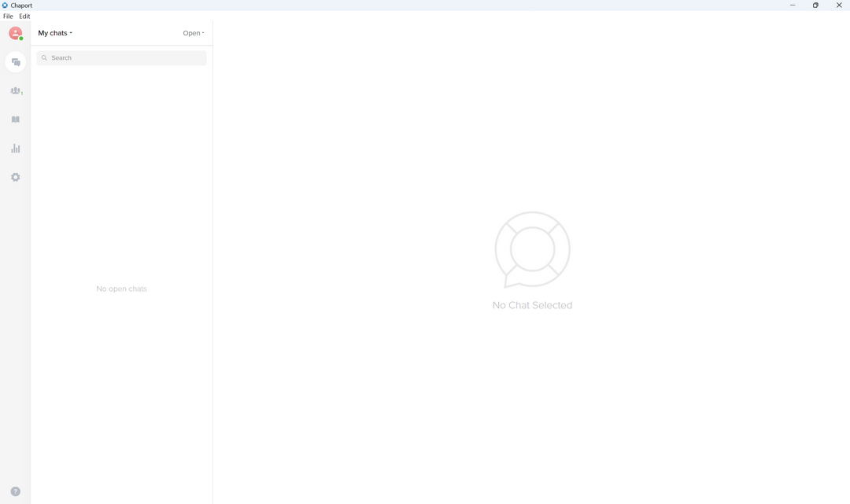Viewport: 850px width, 504px height.
Task: Toggle the green online status dot
Action: click(x=21, y=38)
